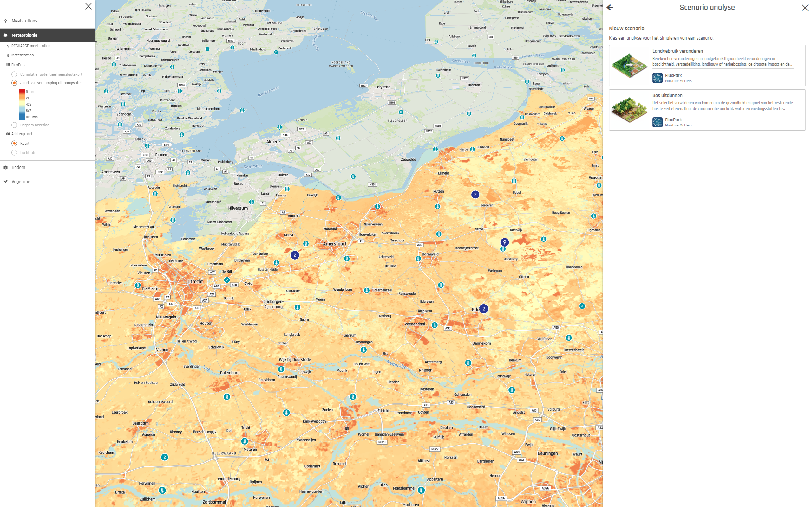Enable Cumulatief potentieel neerslagtekort layer
The height and width of the screenshot is (507, 812).
pos(14,74)
